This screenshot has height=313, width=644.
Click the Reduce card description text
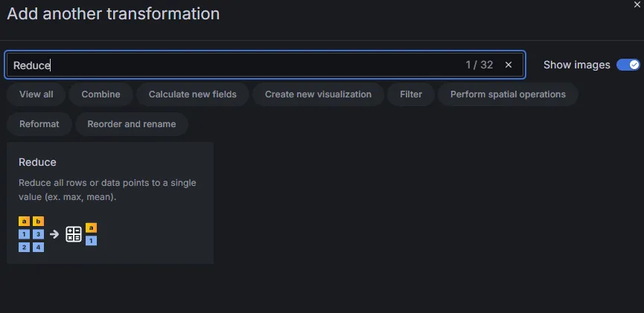(107, 190)
